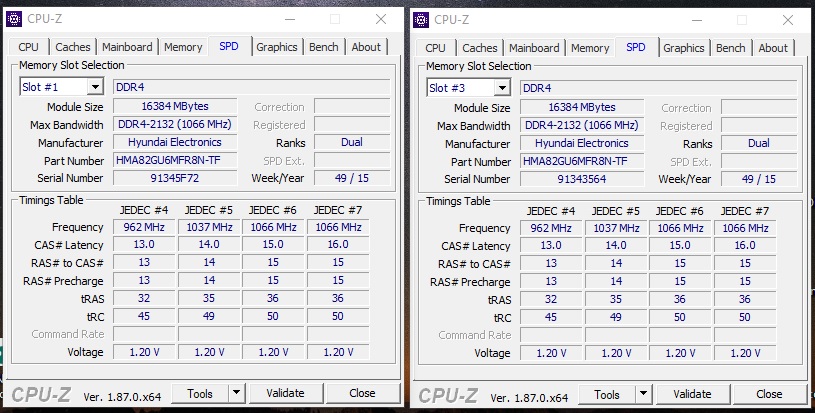The width and height of the screenshot is (815, 413).
Task: Click the JEDEC #4 tRC value 45 in right window
Action: (551, 317)
